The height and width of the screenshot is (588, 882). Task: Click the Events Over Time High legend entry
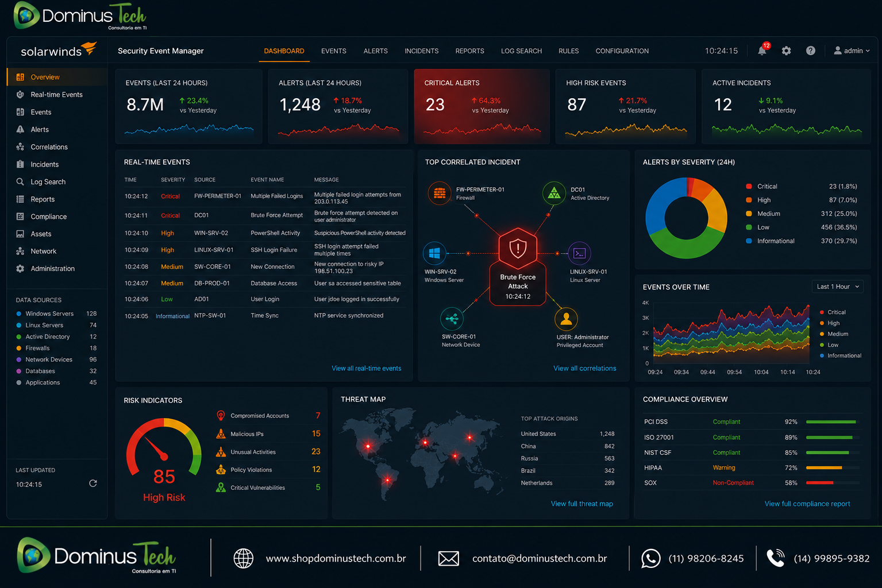click(829, 323)
